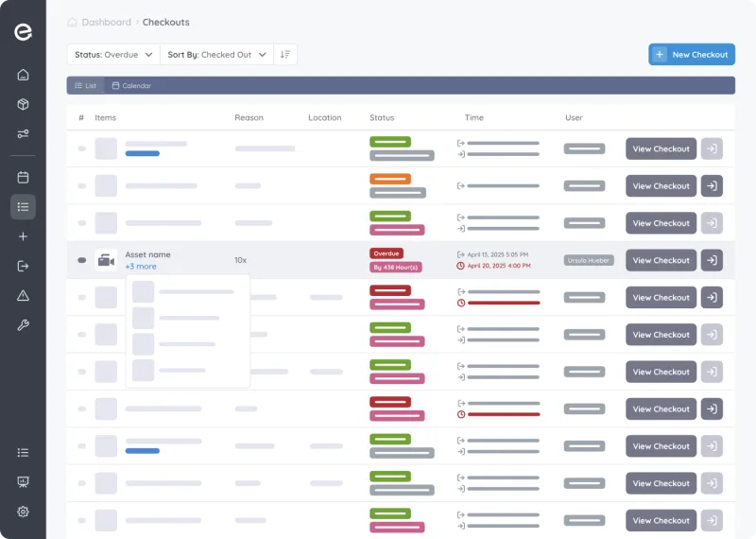This screenshot has height=539, width=756.
Task: Click the plus icon in the sidebar
Action: pos(23,236)
